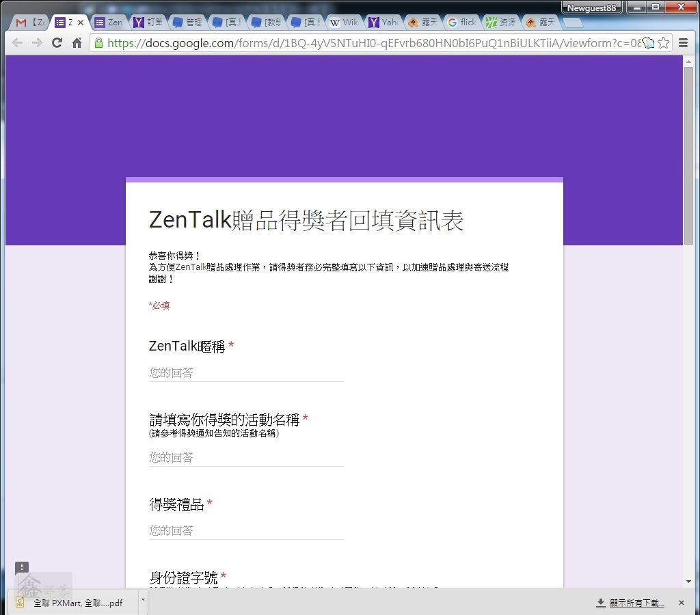
Task: Switch to the 管理 tab
Action: pyautogui.click(x=187, y=23)
